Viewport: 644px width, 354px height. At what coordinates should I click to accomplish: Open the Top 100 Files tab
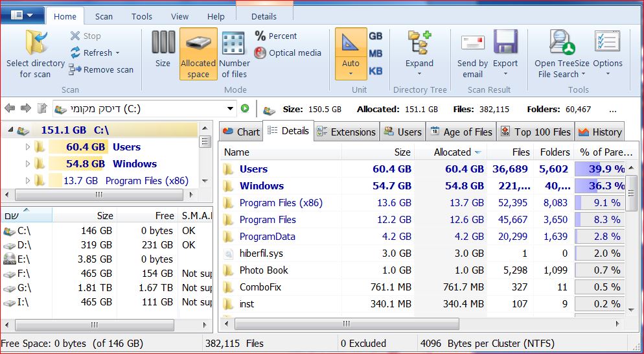click(x=536, y=132)
